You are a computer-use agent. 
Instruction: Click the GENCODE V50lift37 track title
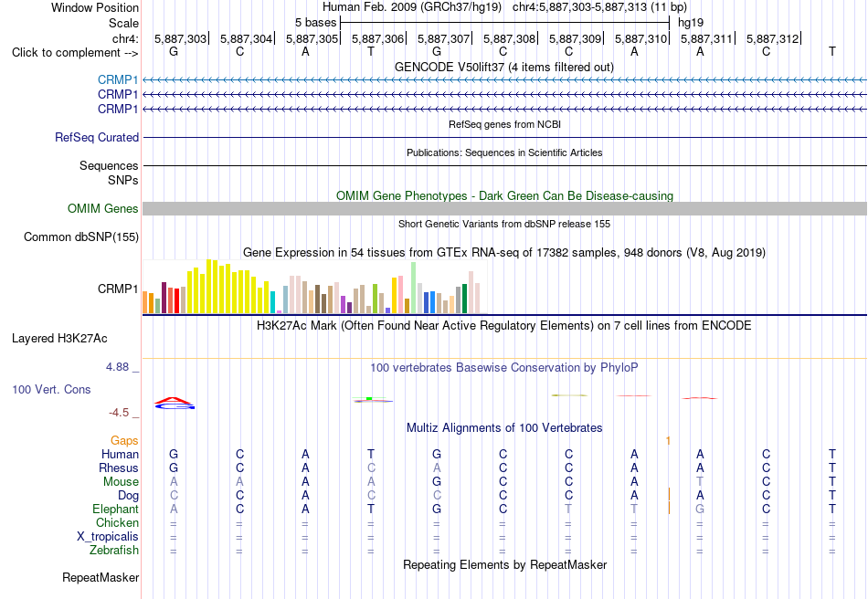click(x=504, y=67)
